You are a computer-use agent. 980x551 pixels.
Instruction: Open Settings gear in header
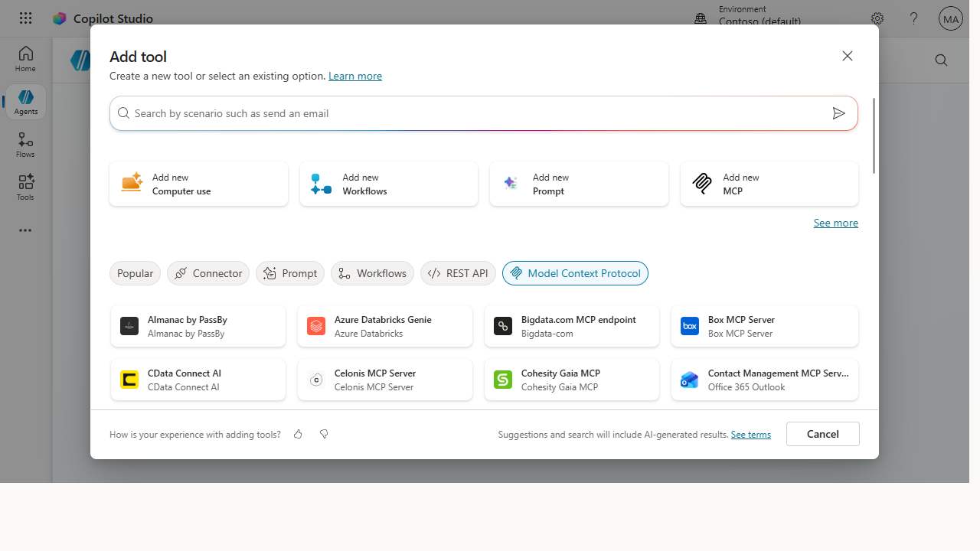click(877, 18)
